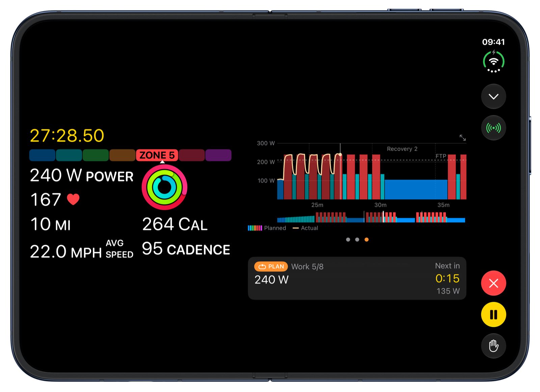Tap the FTP line label in chart
540x392 pixels.
click(441, 156)
